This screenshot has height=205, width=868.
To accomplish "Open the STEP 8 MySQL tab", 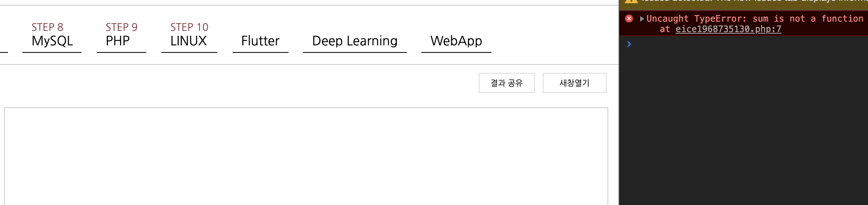I will pyautogui.click(x=52, y=35).
